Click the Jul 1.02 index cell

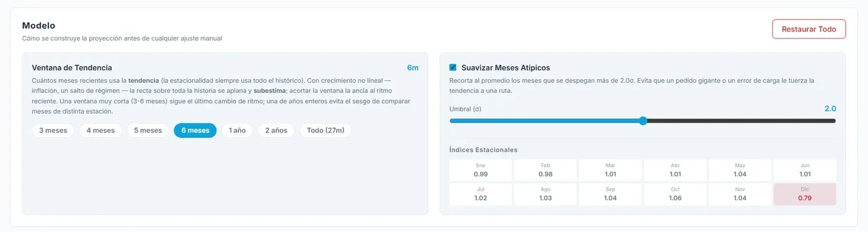coord(480,194)
